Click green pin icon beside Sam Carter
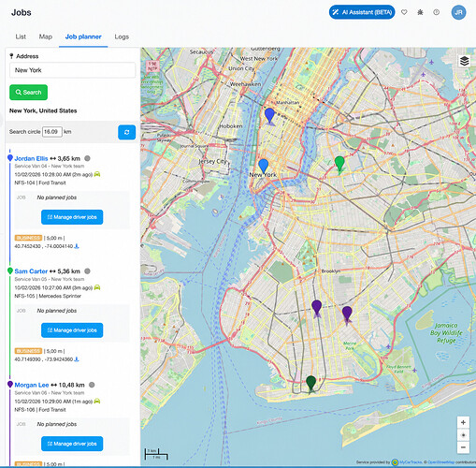Viewport: 476px width, 468px height. point(10,271)
